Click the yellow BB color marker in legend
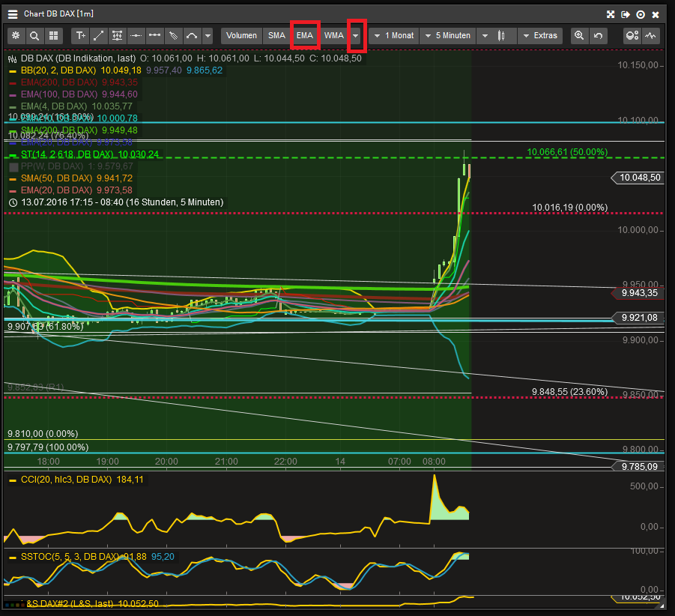The height and width of the screenshot is (616, 675). click(12, 70)
